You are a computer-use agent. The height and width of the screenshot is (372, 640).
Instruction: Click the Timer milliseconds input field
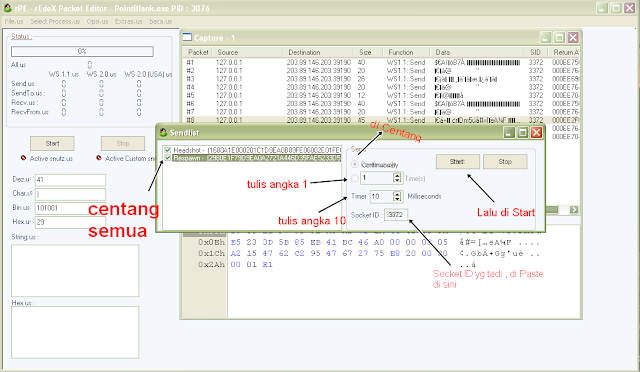[x=382, y=196]
